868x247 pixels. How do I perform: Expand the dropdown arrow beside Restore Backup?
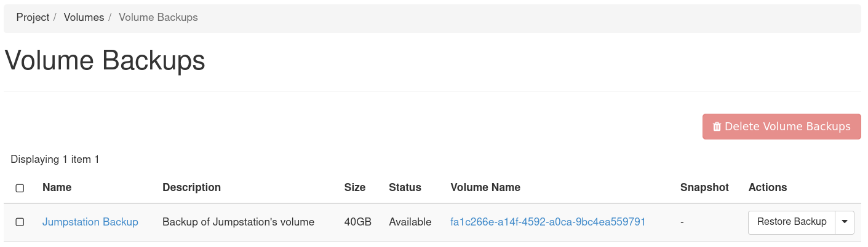click(x=845, y=222)
